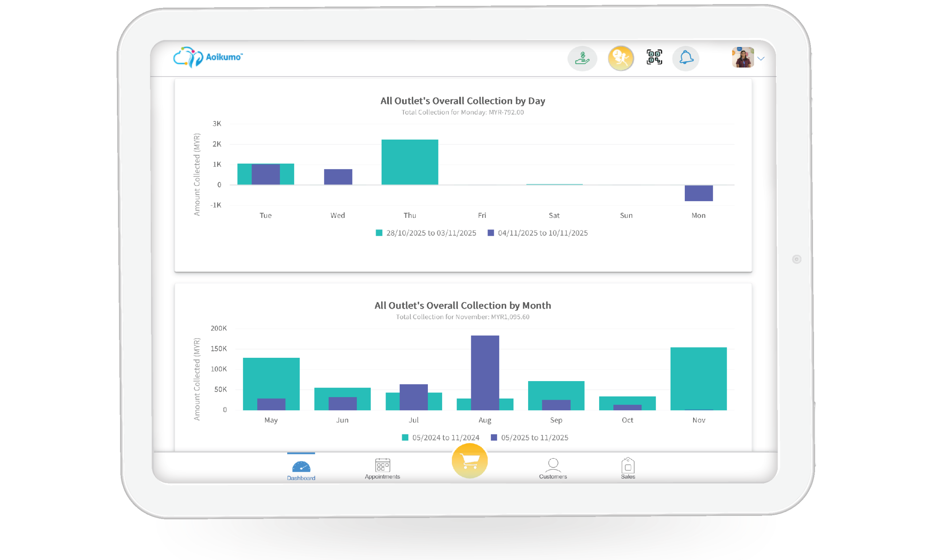Toggle the 28/10/2025 to 03/11/2025 legend series

coord(431,233)
